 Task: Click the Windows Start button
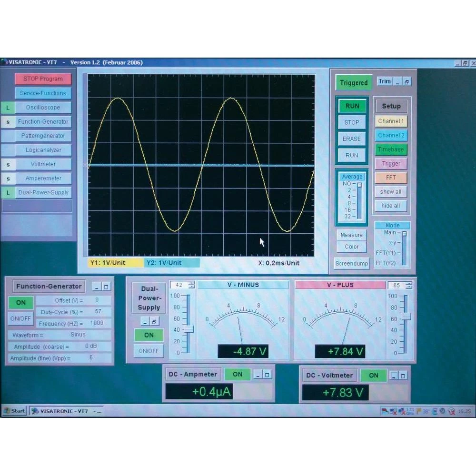pos(14,411)
